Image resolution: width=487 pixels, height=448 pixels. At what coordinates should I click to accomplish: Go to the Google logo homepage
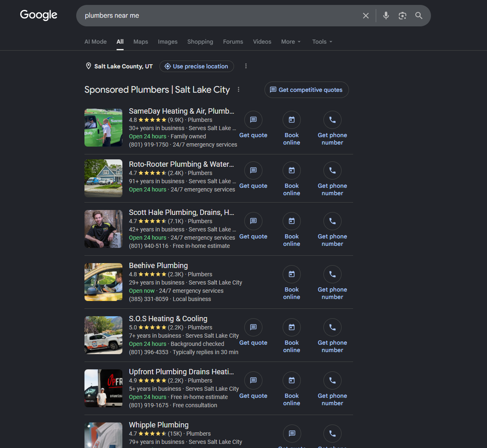38,15
